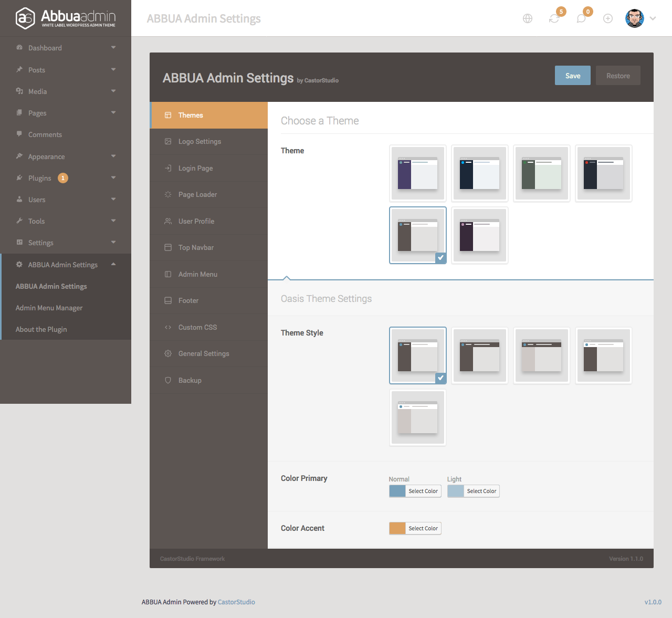Screen dimensions: 672x618
Task: Expand the Appearance submenu arrow
Action: [113, 156]
